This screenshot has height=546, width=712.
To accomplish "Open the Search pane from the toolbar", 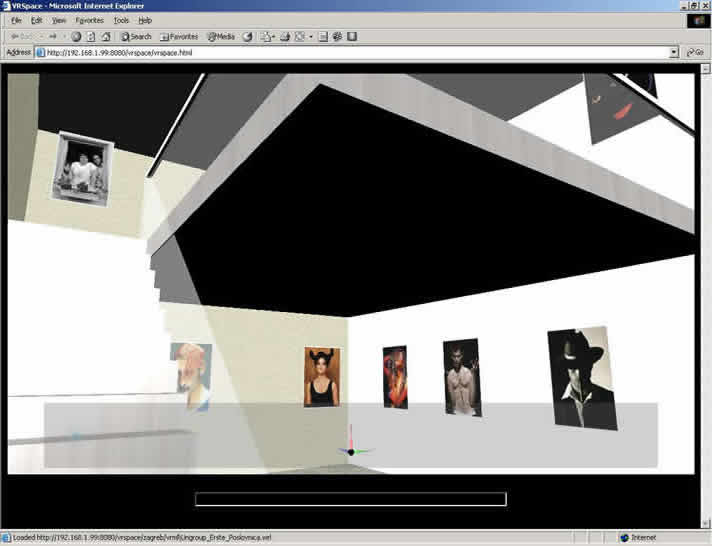I will (x=136, y=36).
